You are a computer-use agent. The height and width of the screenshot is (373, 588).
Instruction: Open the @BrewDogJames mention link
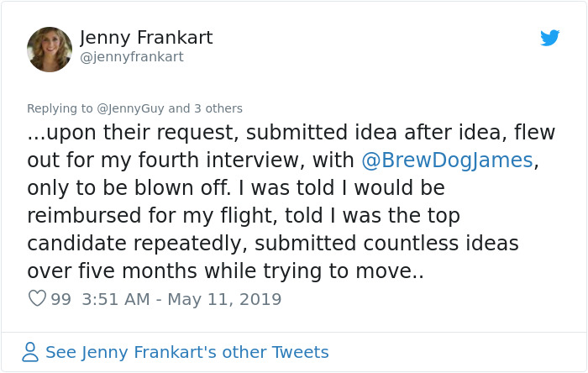447,160
